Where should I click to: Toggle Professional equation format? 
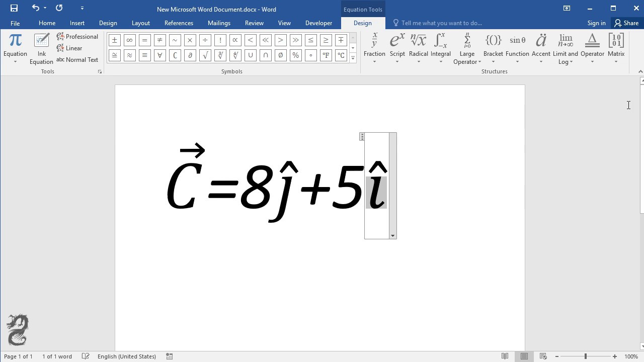[77, 36]
